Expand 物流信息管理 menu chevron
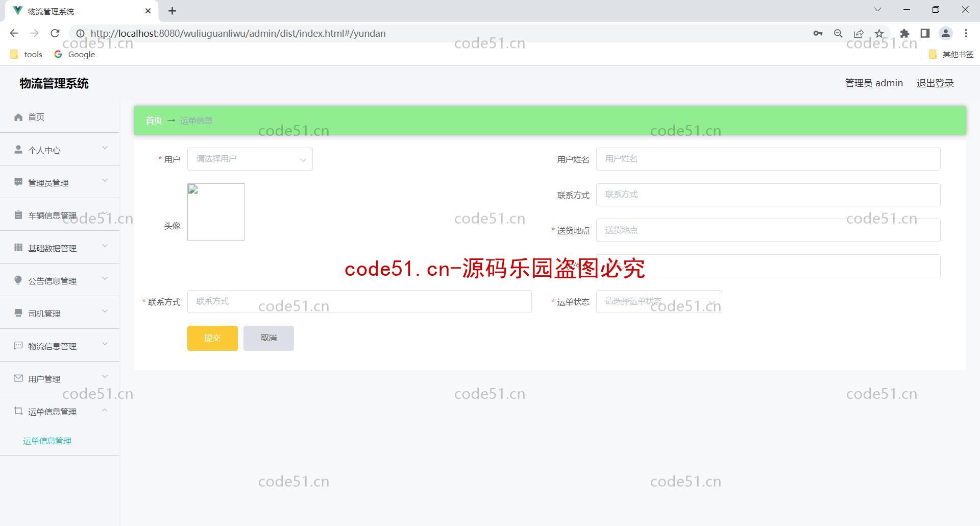Screen dimensions: 980x526 [x=105, y=344]
